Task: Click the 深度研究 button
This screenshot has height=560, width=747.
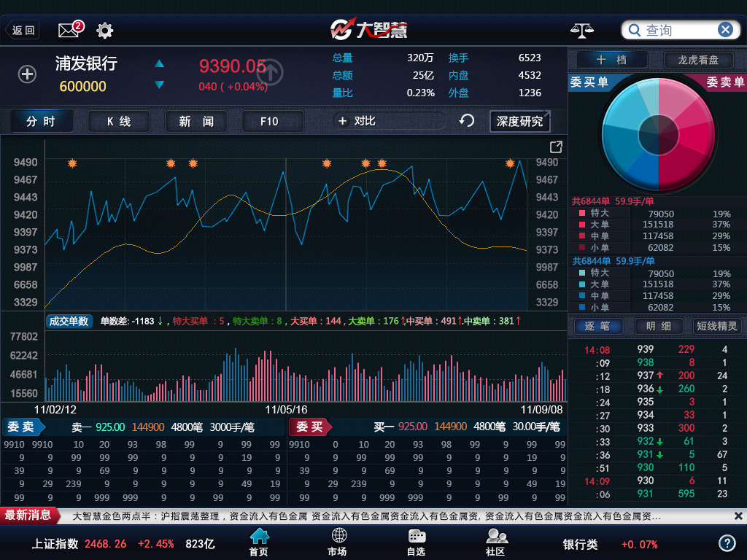Action: (519, 122)
